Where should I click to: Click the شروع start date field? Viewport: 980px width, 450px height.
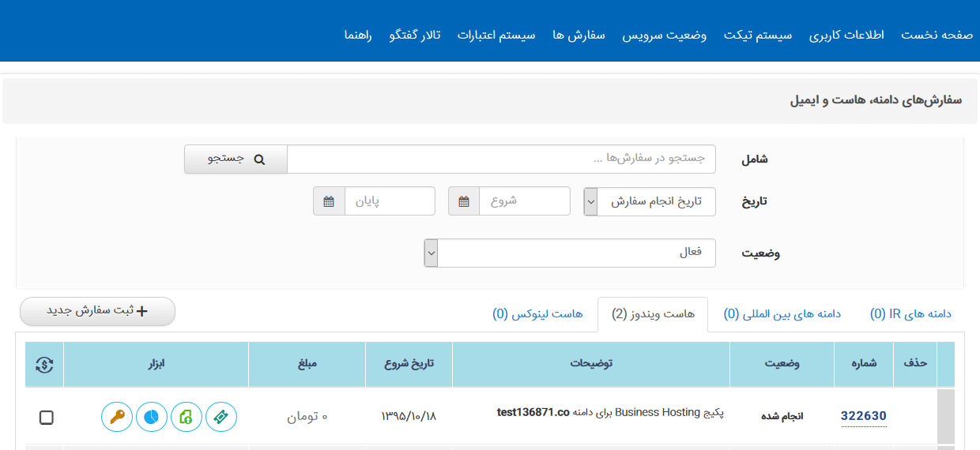tap(524, 201)
